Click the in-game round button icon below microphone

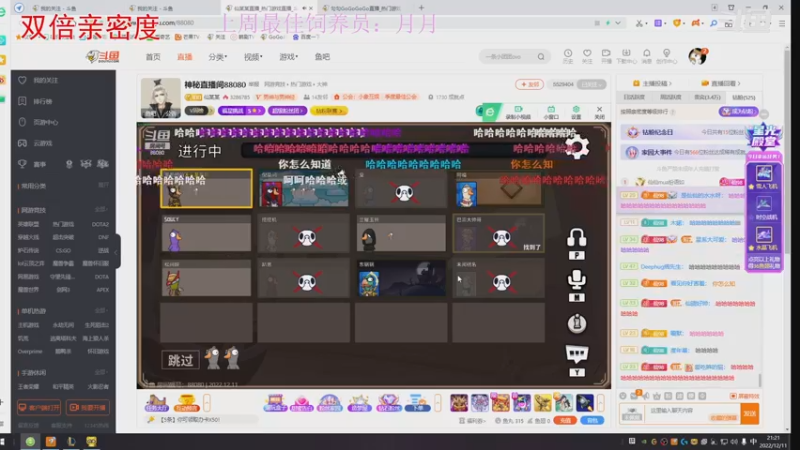[x=577, y=323]
